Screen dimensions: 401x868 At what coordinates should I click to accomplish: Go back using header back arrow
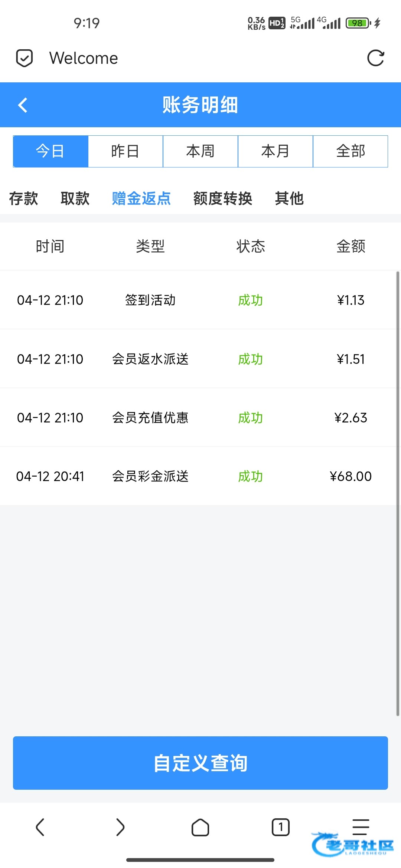pos(23,105)
